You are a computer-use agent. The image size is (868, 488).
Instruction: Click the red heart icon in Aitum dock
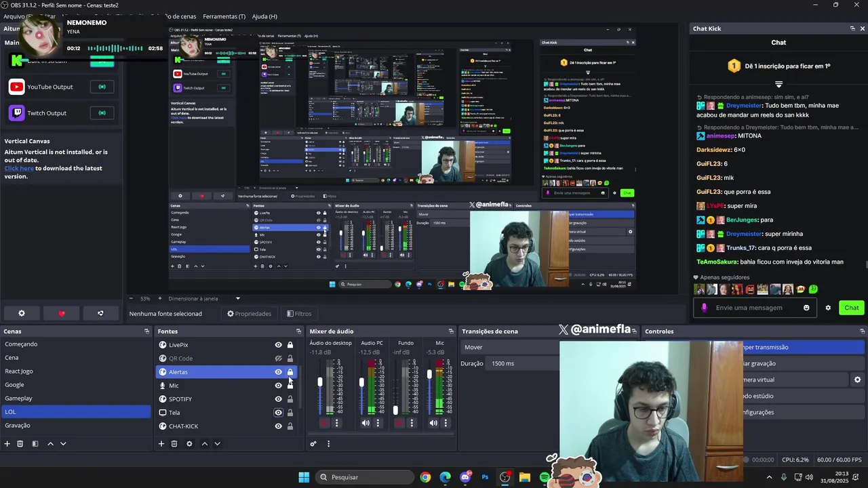click(62, 313)
